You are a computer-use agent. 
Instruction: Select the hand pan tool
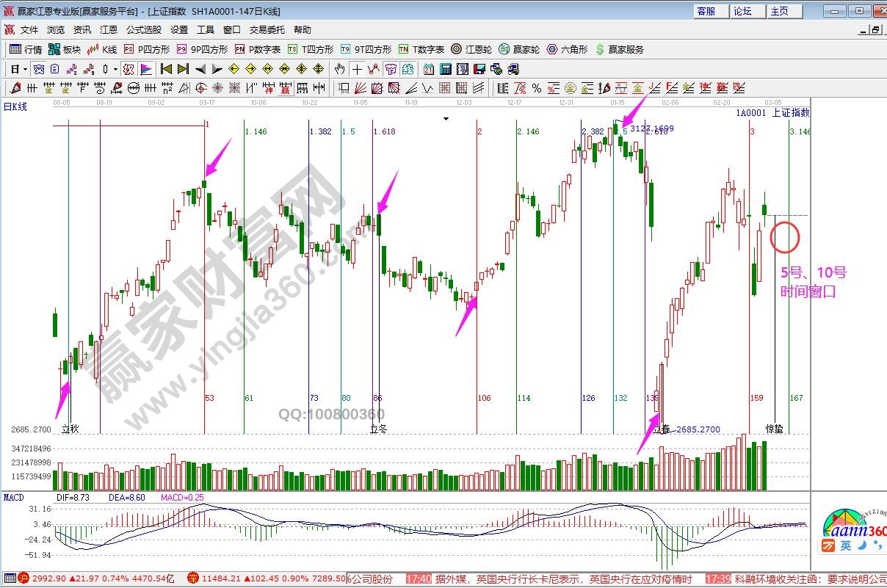tap(339, 70)
